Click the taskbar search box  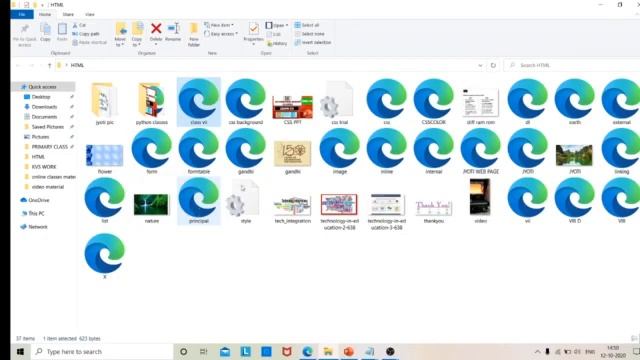102,351
